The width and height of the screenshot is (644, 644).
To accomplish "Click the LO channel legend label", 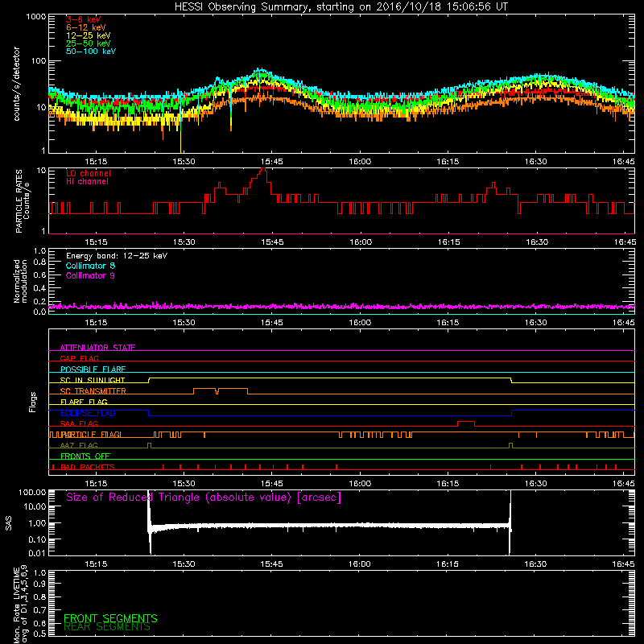I will pyautogui.click(x=89, y=173).
